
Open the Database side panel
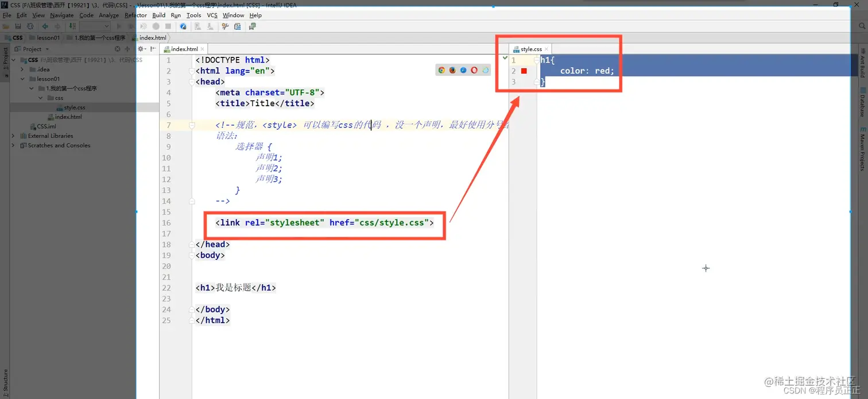pos(862,102)
